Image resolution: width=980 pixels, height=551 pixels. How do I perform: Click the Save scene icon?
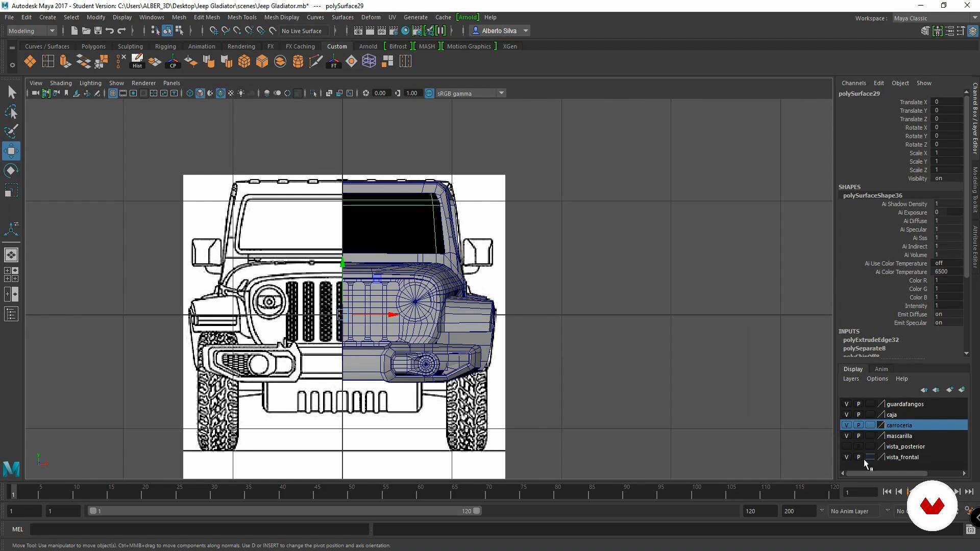(98, 31)
